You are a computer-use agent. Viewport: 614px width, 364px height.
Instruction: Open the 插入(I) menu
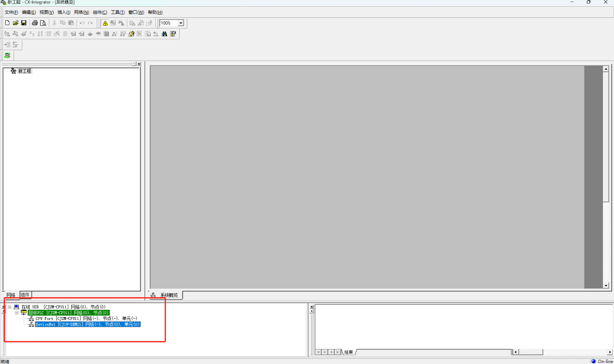(x=64, y=12)
